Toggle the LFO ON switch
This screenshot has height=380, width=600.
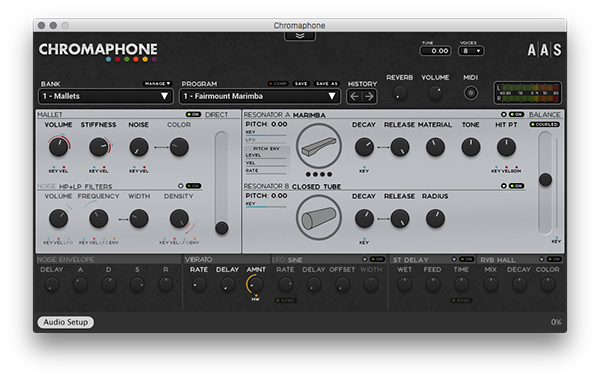378,259
